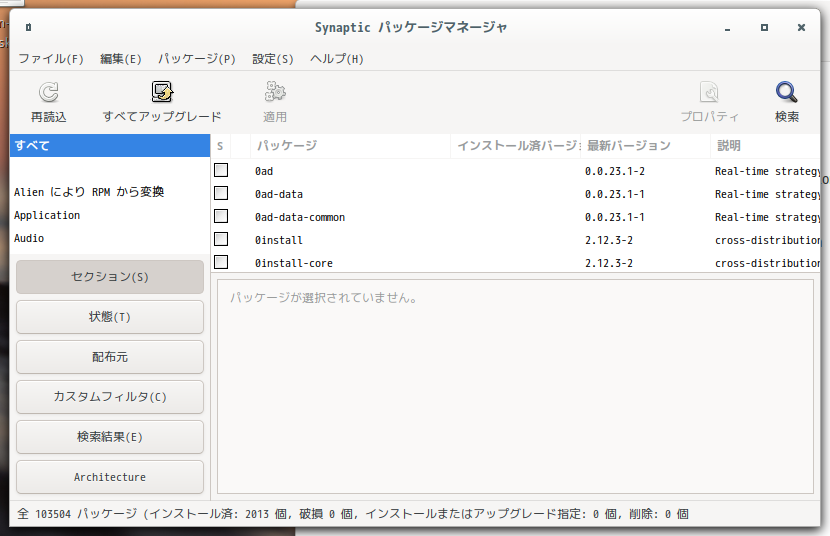This screenshot has height=536, width=830.
Task: Click the セクション(S) filter button
Action: 110,277
